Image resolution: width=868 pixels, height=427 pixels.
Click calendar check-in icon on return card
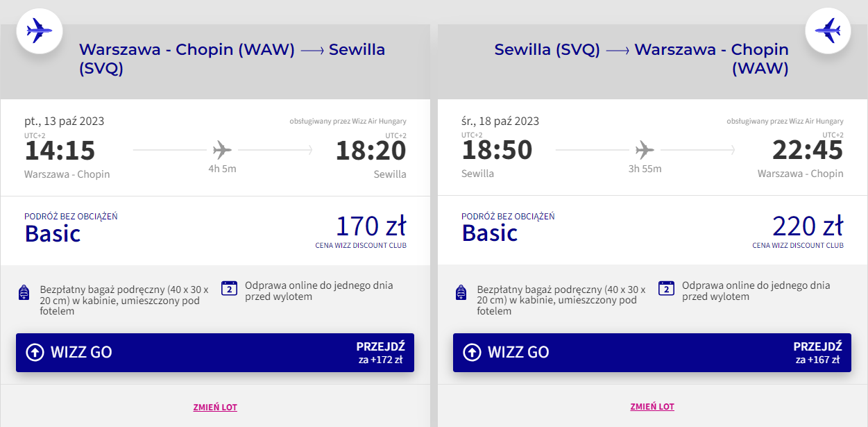tap(667, 289)
